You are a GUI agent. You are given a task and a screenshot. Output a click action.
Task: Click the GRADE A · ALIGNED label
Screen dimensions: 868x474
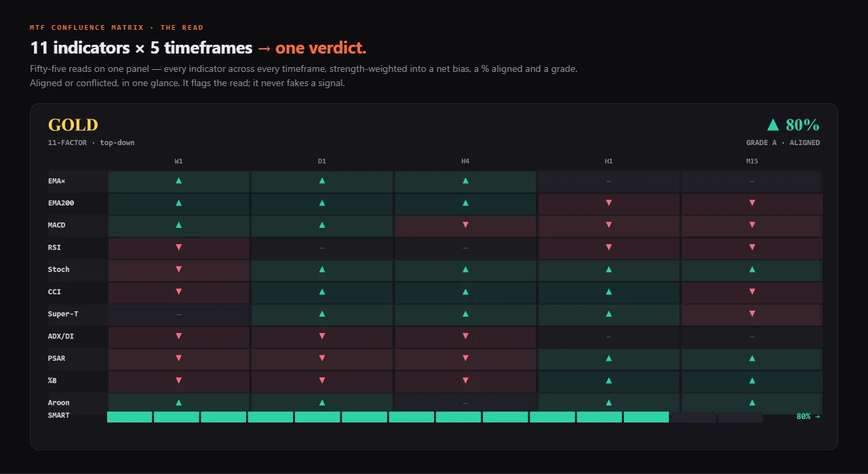point(783,143)
